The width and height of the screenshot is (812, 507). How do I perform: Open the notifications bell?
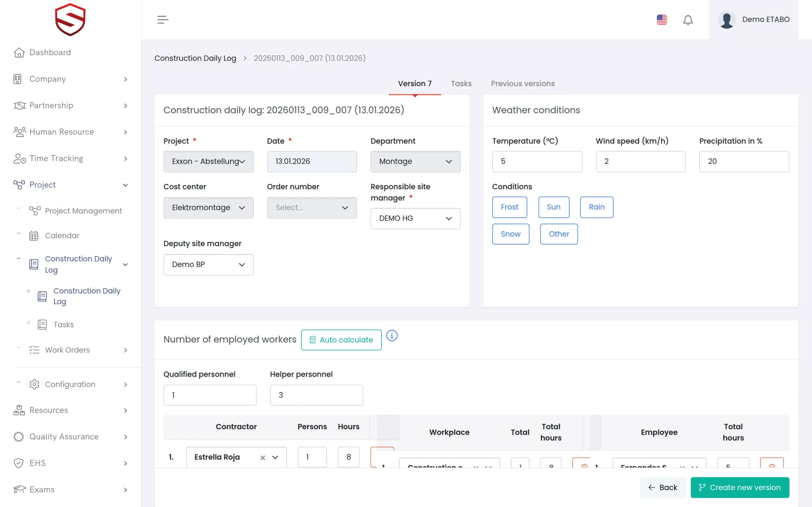688,20
